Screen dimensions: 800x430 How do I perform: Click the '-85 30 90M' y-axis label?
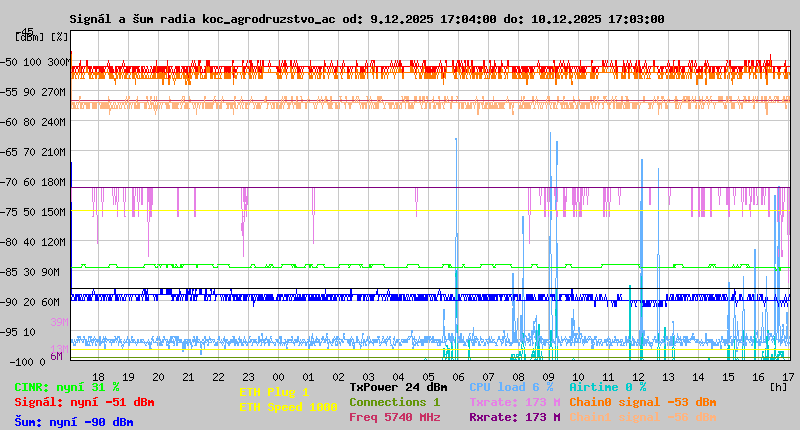point(31,272)
